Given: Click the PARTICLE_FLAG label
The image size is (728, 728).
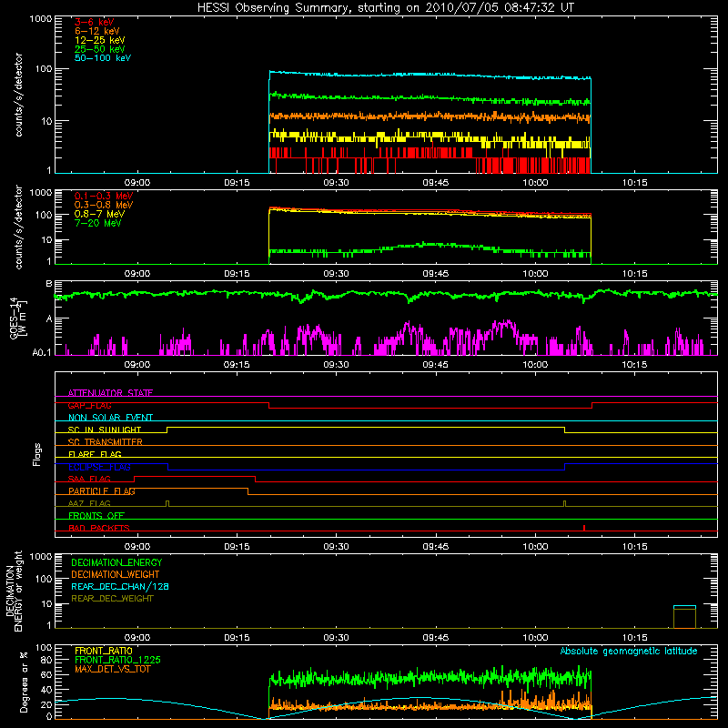Looking at the screenshot, I should pyautogui.click(x=102, y=490).
